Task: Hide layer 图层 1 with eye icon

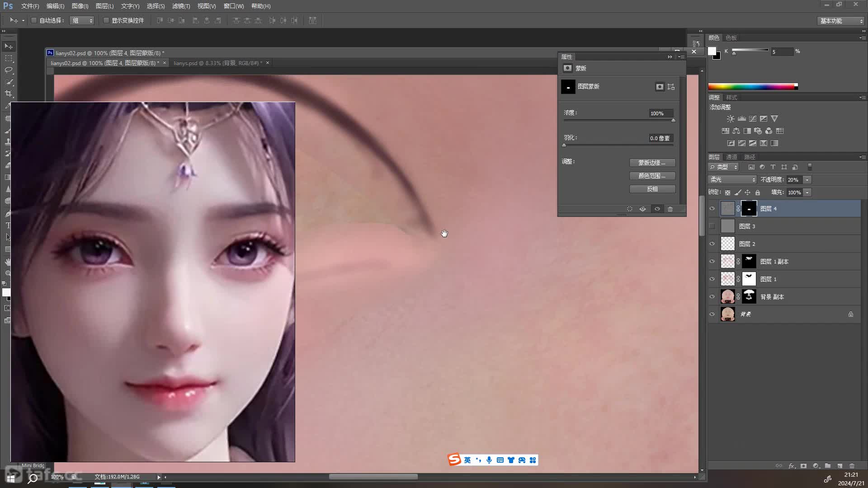Action: [x=712, y=279]
